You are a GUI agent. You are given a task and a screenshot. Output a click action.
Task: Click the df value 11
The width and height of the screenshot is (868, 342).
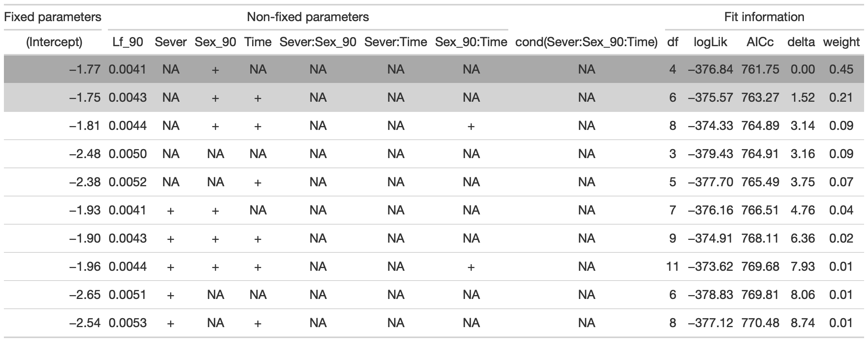[x=672, y=267]
